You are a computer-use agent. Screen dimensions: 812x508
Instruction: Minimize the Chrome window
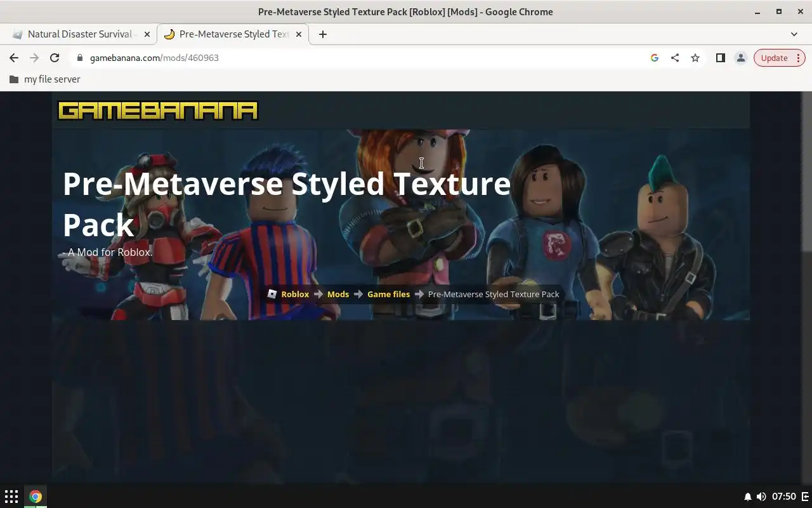tap(757, 12)
